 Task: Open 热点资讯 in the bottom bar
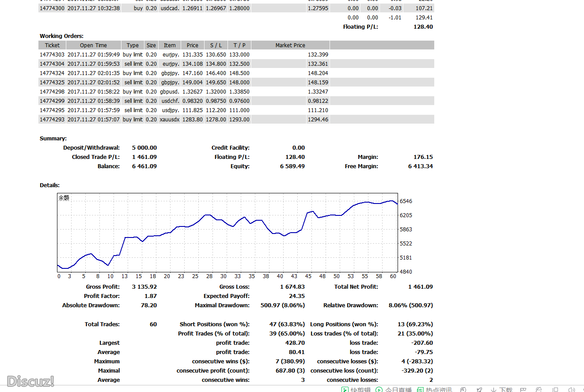pyautogui.click(x=435, y=390)
